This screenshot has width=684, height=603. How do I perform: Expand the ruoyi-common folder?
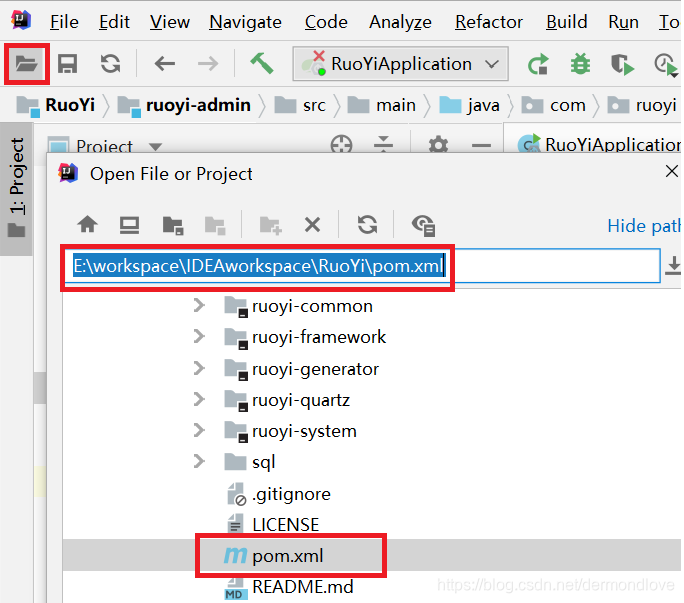click(199, 305)
